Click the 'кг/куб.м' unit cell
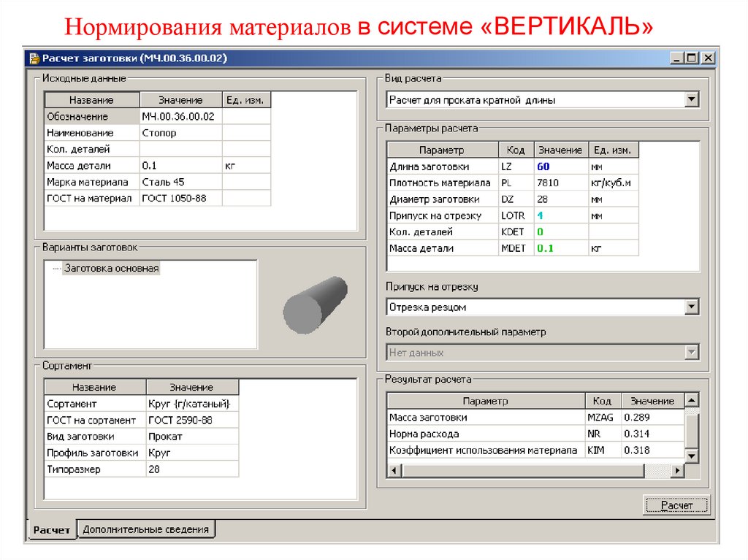This screenshot has height=560, width=748. [614, 183]
